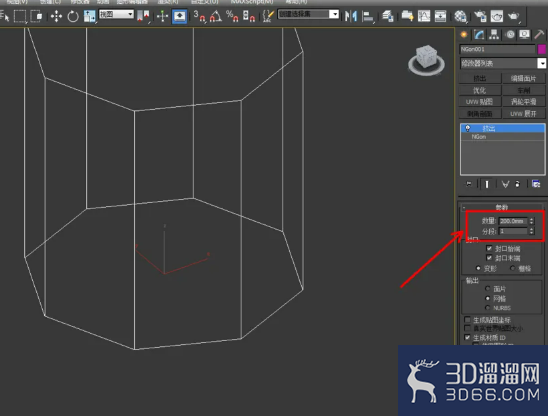Click the Render Production teapot icon
Image resolution: width=548 pixels, height=416 pixels.
click(513, 16)
